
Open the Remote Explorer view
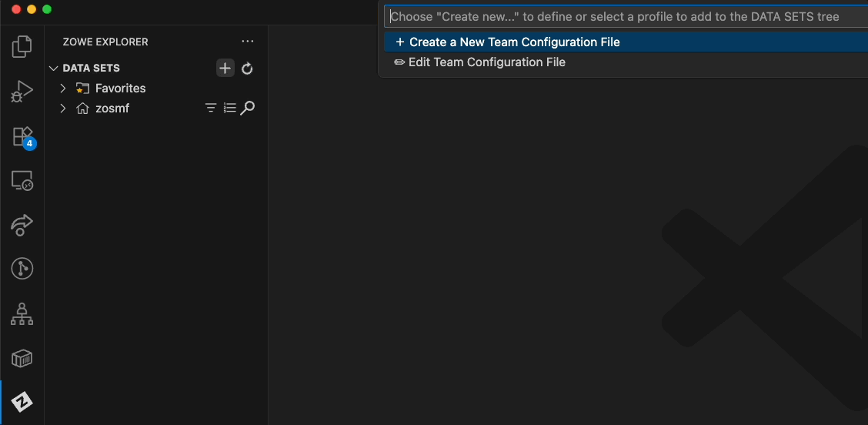(22, 181)
